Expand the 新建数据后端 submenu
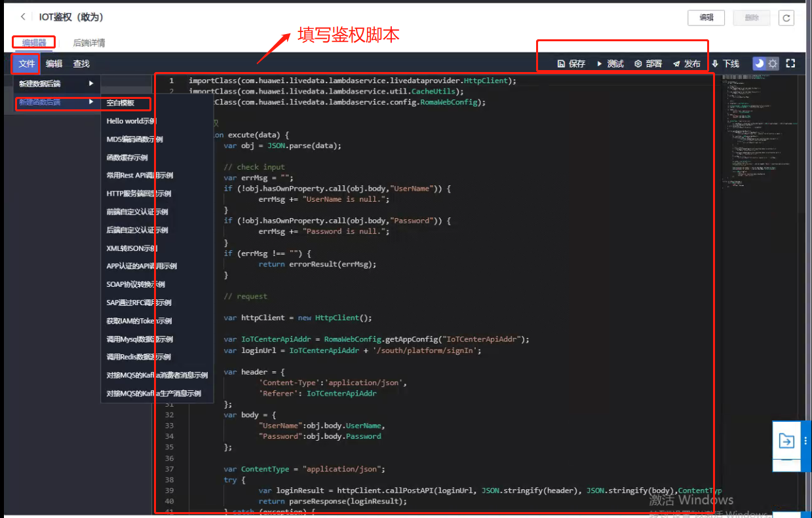This screenshot has height=518, width=812. click(x=56, y=84)
